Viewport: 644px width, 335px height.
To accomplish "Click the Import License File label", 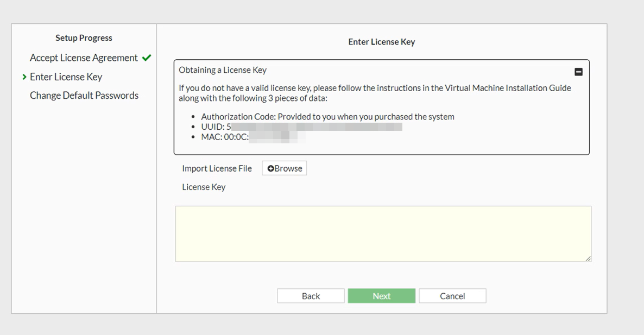I will [217, 168].
